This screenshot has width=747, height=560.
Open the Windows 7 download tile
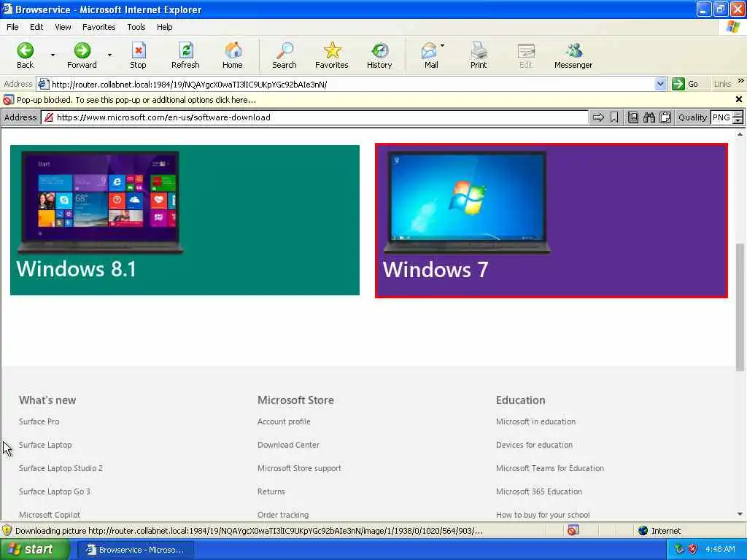[551, 220]
